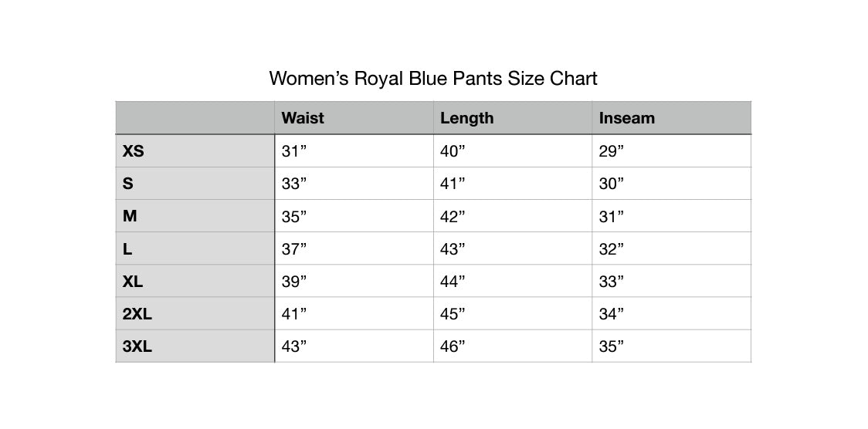868x429 pixels.
Task: Click the Length column header
Action: 466,118
